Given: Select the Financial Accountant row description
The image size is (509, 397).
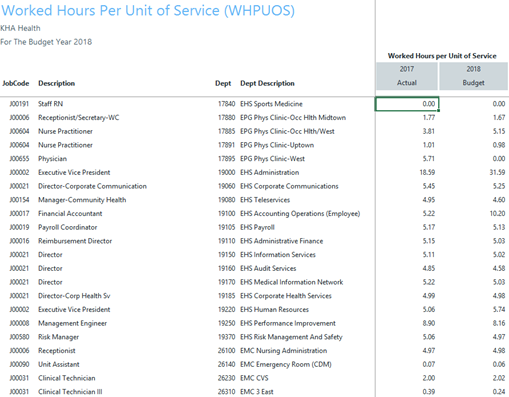Looking at the screenshot, I should [x=70, y=213].
